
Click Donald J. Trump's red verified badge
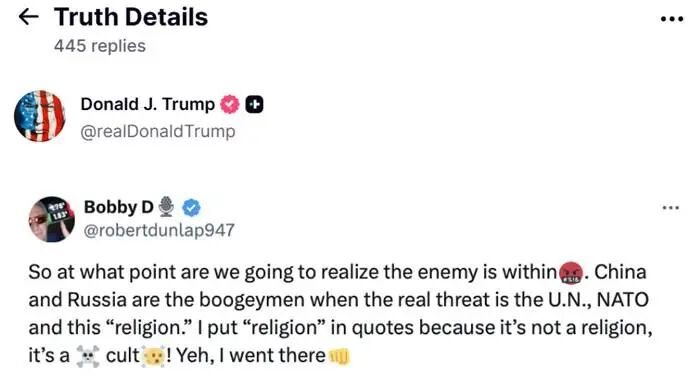tap(230, 104)
